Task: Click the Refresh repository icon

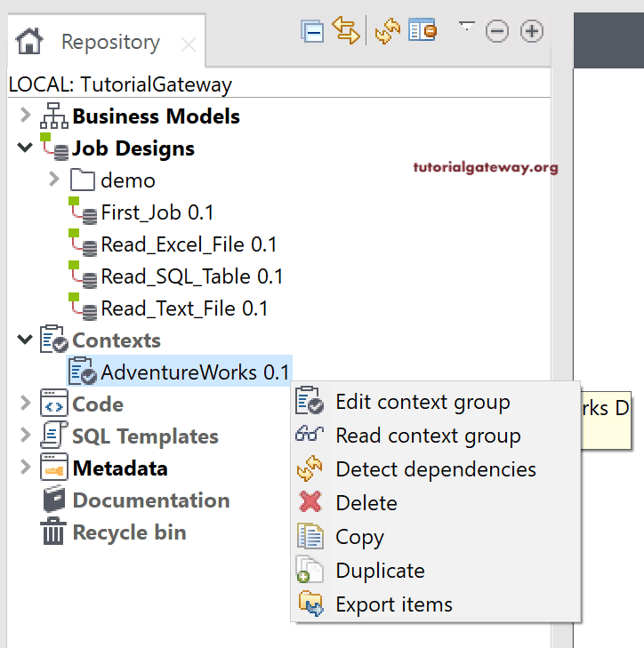Action: (x=388, y=32)
